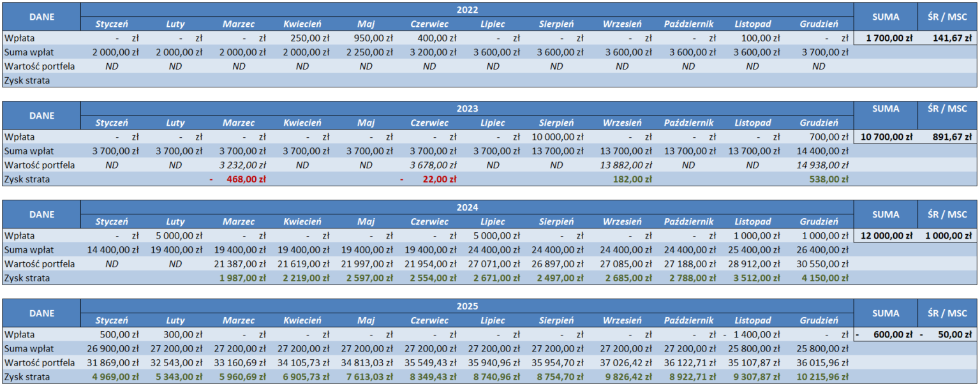980x386 pixels.
Task: Click the 1 700,00 zł SUMA cell
Action: coord(886,38)
